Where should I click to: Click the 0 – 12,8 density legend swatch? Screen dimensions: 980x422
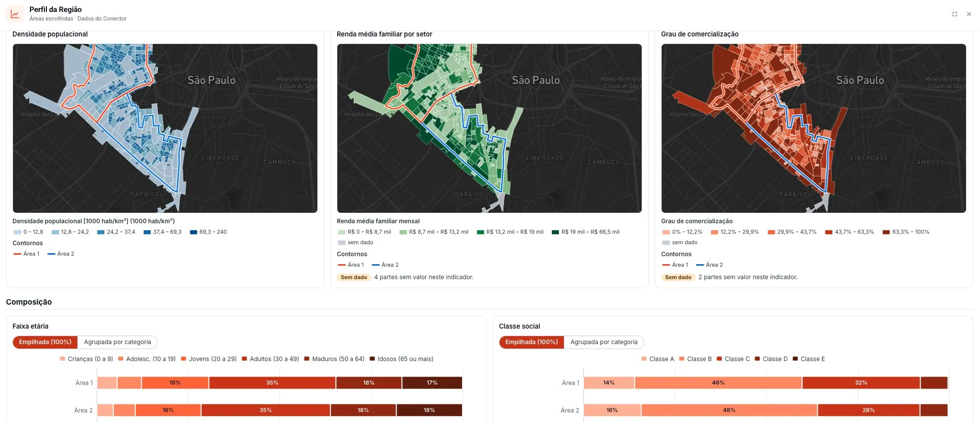pyautogui.click(x=17, y=232)
